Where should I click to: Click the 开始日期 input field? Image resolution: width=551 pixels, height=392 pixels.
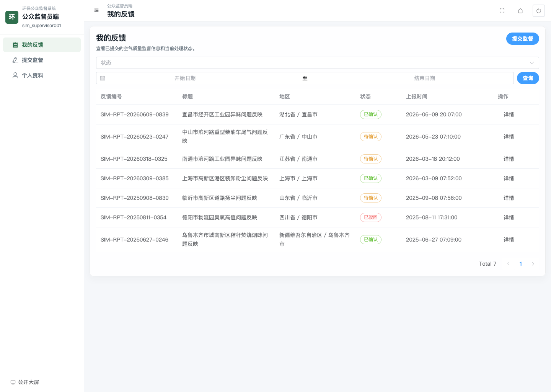[x=185, y=78]
